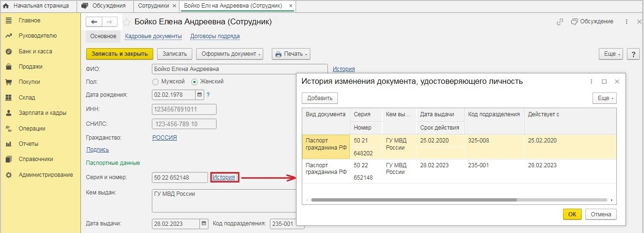
Task: Switch to the Сотрудники tab
Action: coord(153,6)
